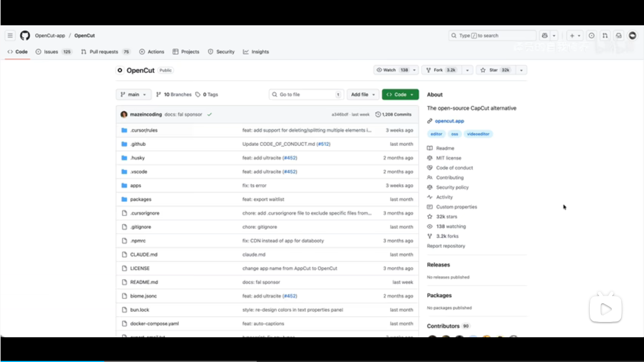Open the .github folder

coord(138,144)
